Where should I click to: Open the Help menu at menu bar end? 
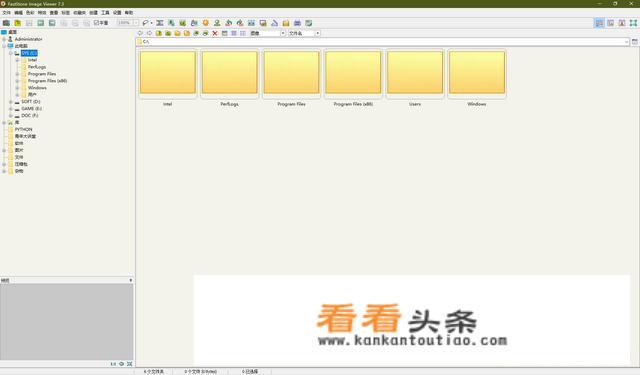pyautogui.click(x=129, y=13)
